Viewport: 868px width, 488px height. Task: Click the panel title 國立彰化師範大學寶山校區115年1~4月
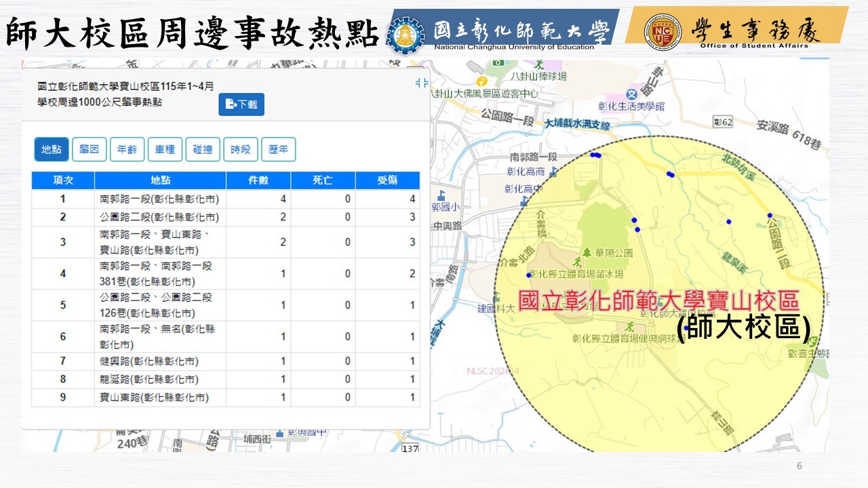125,86
